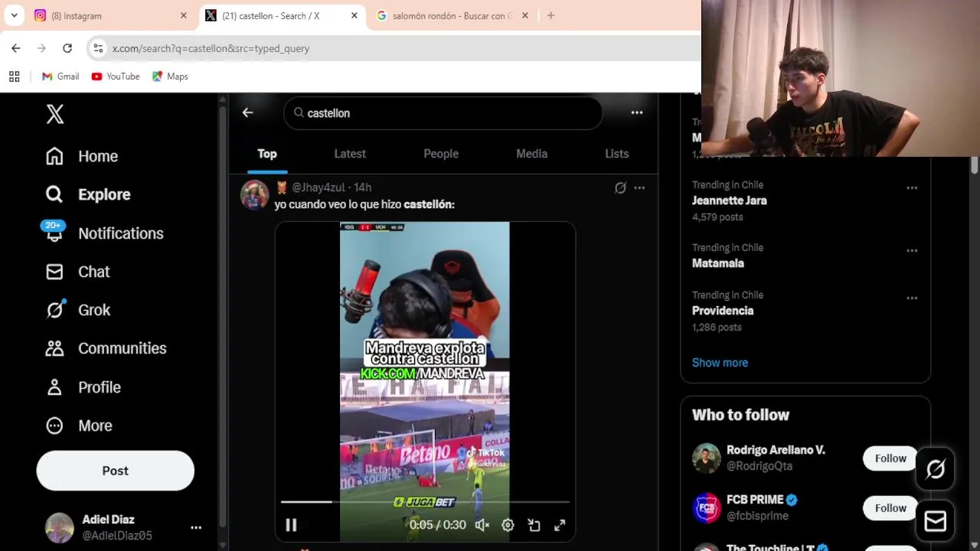Go back with the search back arrow
The height and width of the screenshot is (551, 980).
tap(247, 112)
